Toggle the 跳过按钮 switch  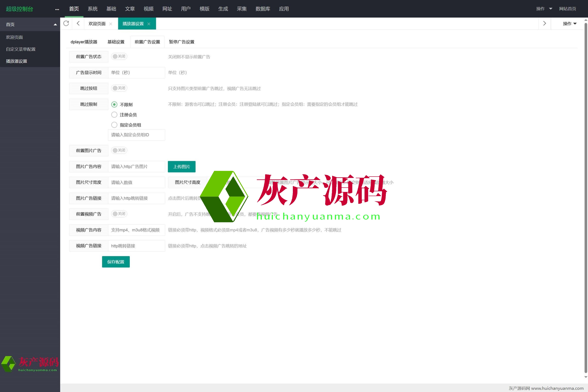[119, 88]
